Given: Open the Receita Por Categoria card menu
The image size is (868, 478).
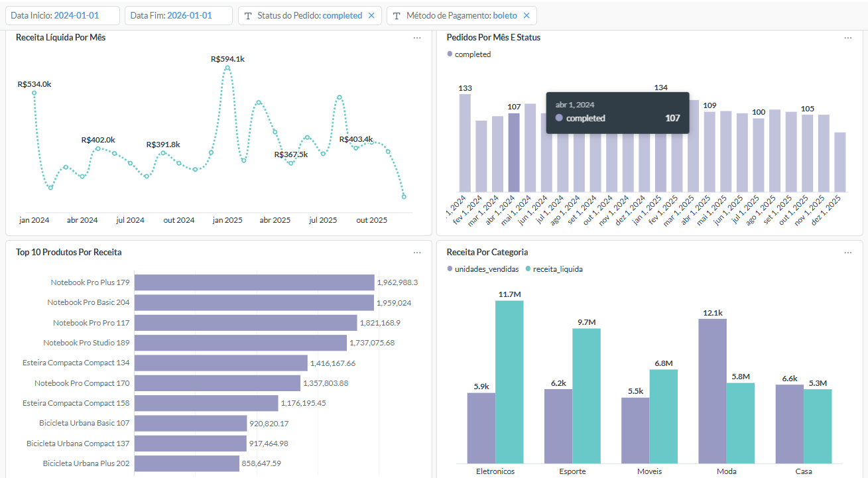Looking at the screenshot, I should [x=848, y=253].
